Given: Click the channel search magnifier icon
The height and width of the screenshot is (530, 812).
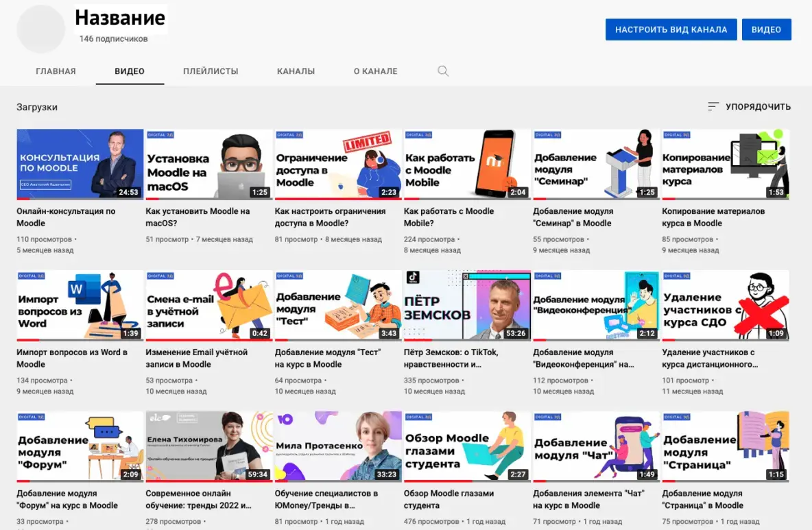Looking at the screenshot, I should pyautogui.click(x=443, y=71).
